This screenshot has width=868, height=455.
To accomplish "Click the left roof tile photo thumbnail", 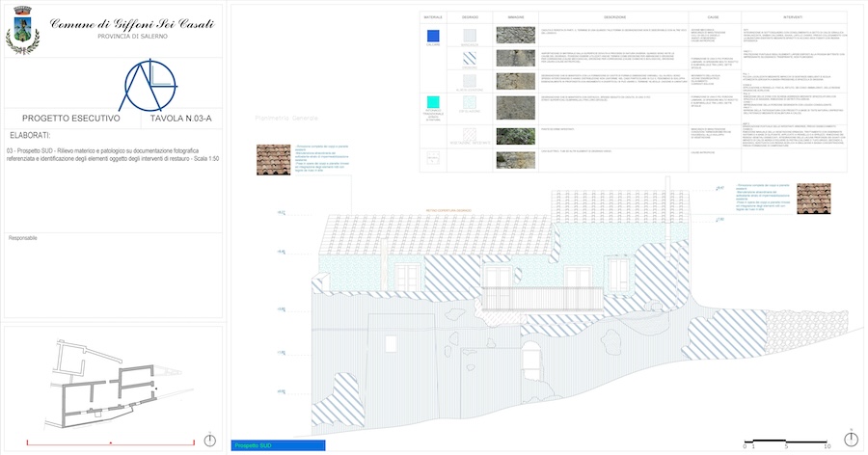I will pos(273,159).
